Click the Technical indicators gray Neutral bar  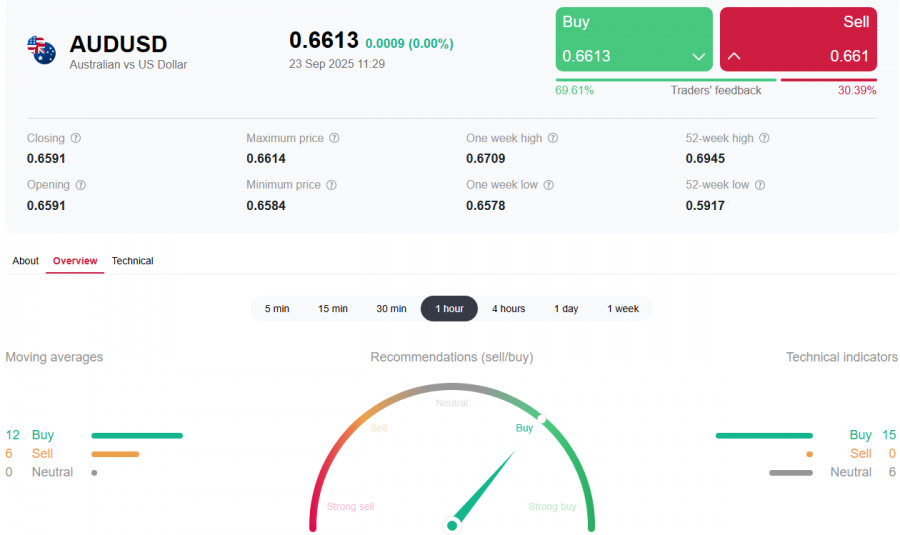tap(791, 473)
